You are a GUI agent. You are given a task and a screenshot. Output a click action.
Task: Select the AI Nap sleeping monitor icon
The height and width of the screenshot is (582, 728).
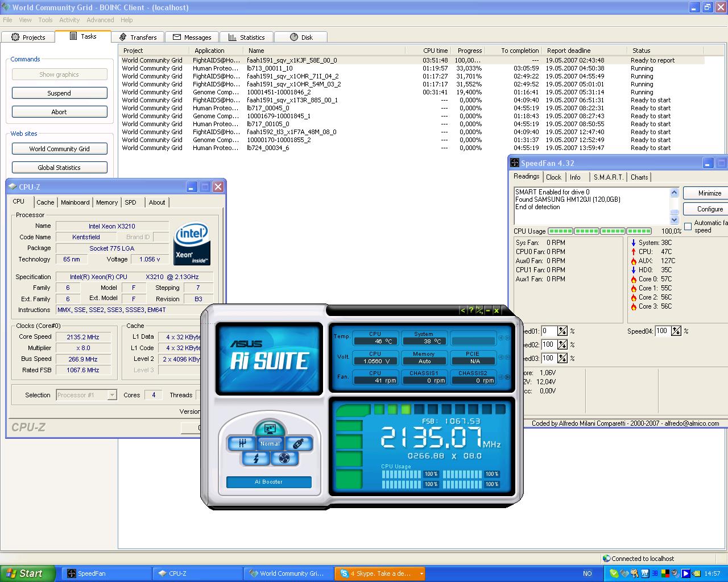point(270,429)
